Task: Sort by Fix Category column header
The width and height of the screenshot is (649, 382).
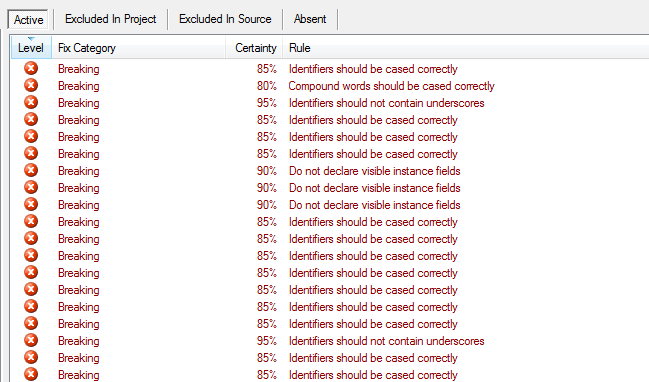Action: click(139, 48)
